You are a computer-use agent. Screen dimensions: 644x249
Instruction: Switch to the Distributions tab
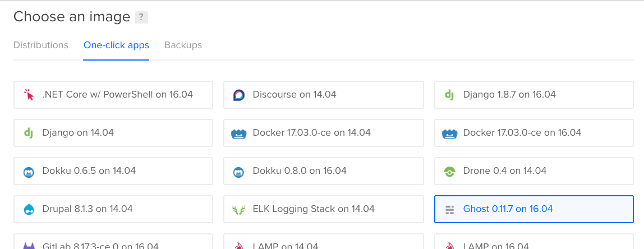click(41, 45)
